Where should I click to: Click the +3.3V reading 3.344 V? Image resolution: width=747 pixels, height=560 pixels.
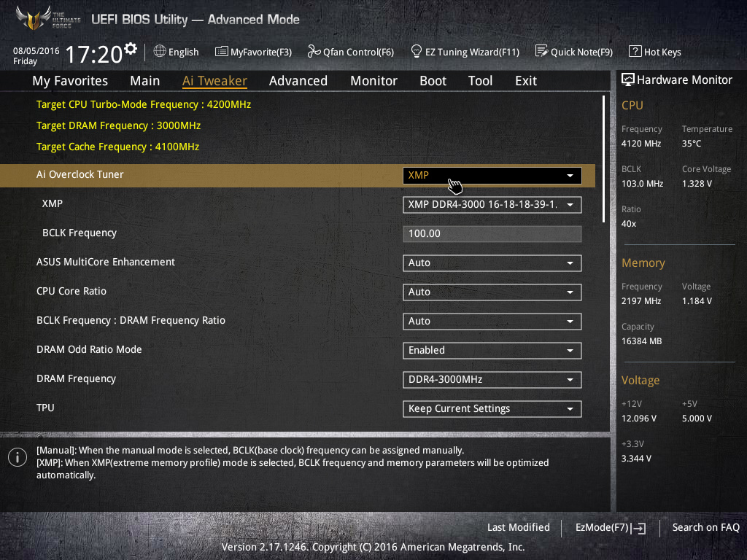(636, 459)
